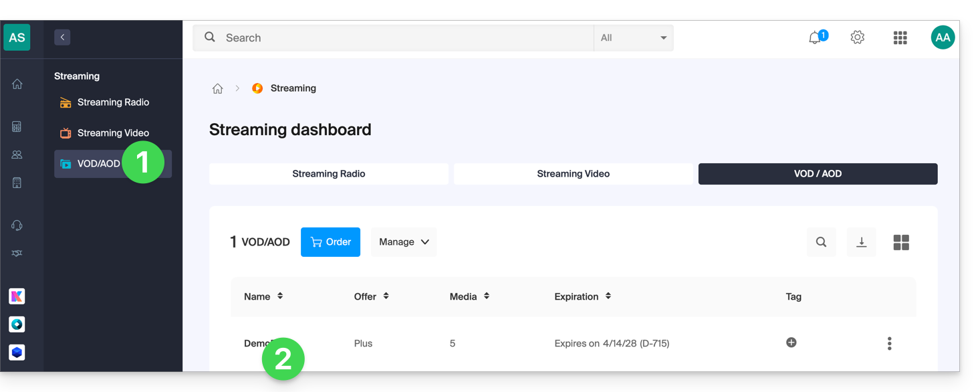The image size is (980, 392).
Task: Click into the Search field
Action: 393,38
